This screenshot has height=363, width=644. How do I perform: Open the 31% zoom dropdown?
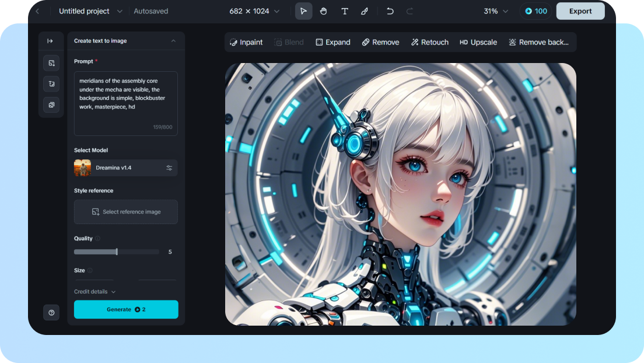pos(496,11)
